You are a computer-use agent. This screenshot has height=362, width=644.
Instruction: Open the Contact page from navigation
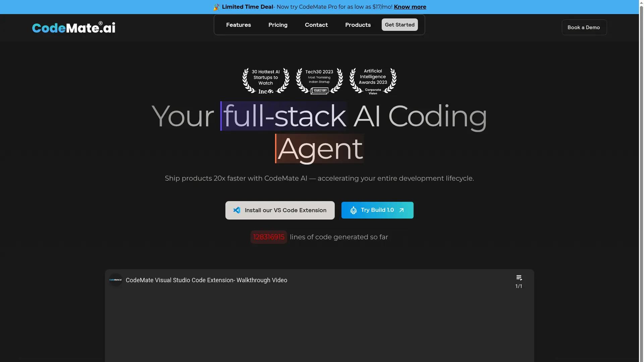(x=316, y=25)
